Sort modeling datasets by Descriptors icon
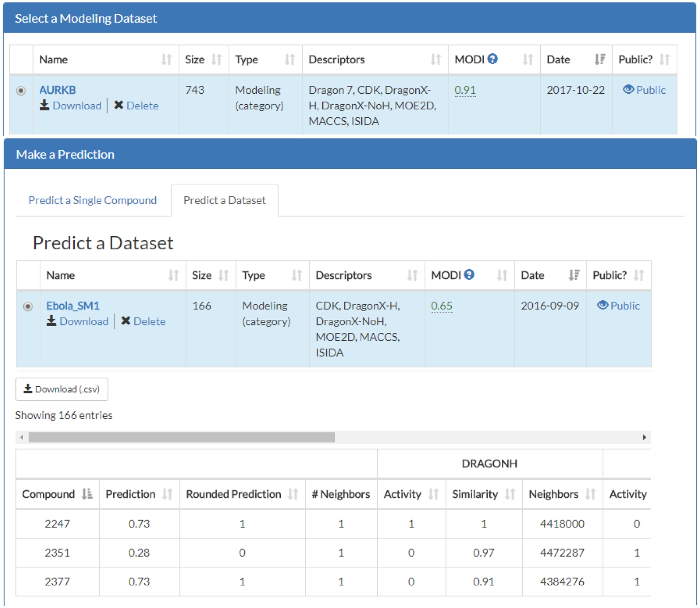700x608 pixels. click(x=436, y=59)
